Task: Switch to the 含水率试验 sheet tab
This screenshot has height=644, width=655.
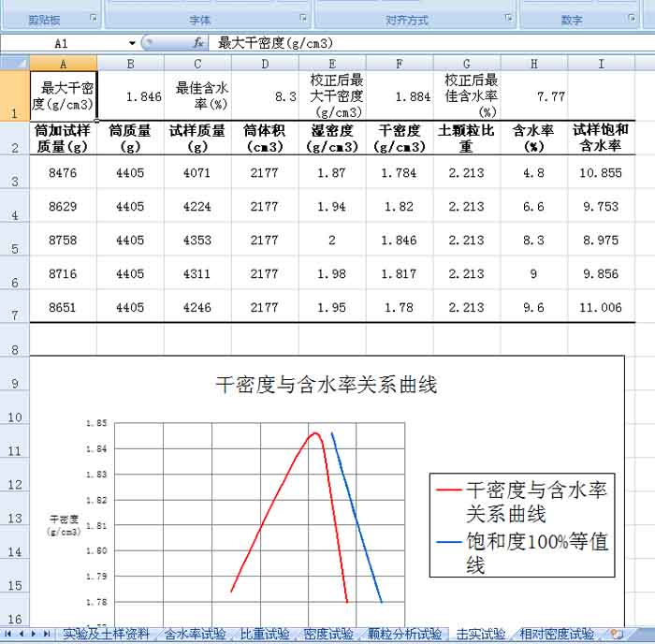Action: click(x=195, y=635)
